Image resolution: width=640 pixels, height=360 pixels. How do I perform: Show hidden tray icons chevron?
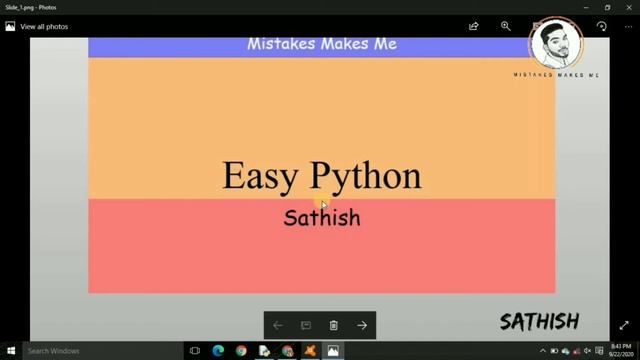(542, 351)
